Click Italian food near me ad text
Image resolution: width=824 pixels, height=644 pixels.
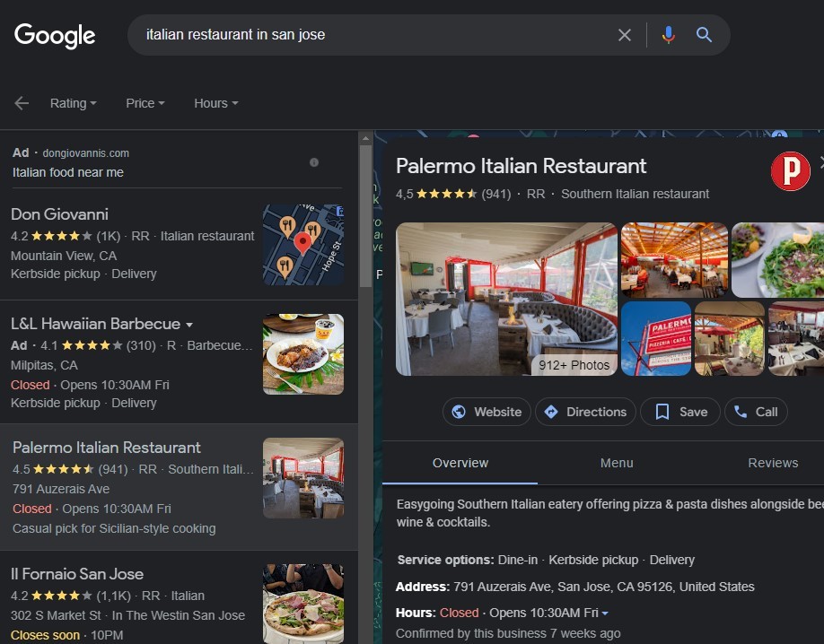coord(68,172)
